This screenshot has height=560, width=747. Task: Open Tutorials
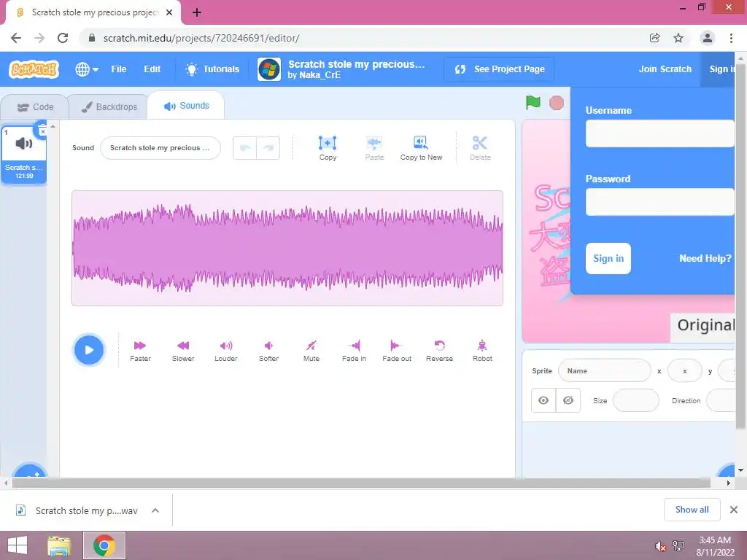tap(212, 69)
